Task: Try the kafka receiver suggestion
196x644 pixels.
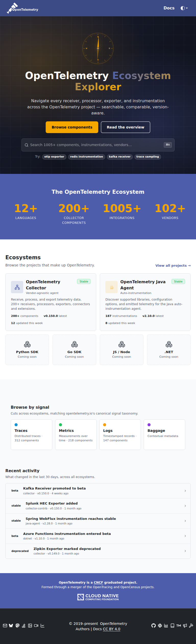Action: tap(120, 157)
